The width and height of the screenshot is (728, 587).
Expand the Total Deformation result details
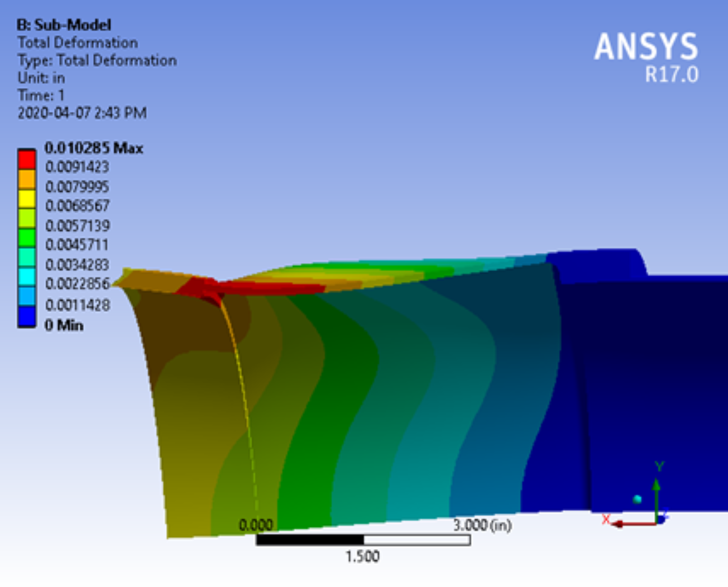coord(78,43)
